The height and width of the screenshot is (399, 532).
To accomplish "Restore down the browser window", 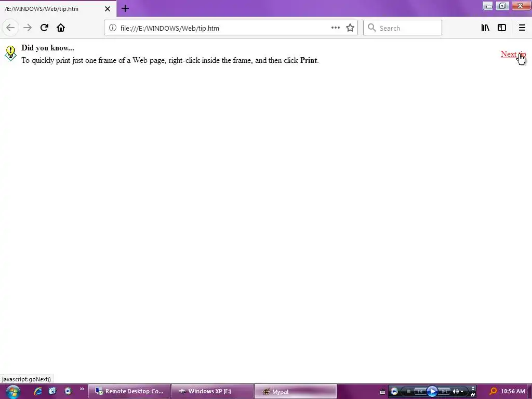I will 502,6.
